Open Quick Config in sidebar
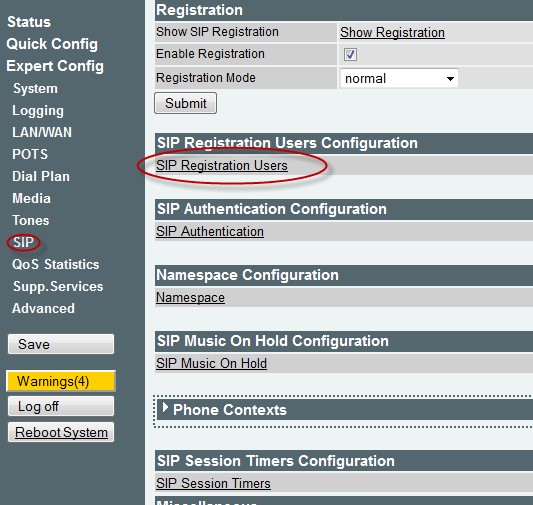 [x=52, y=44]
